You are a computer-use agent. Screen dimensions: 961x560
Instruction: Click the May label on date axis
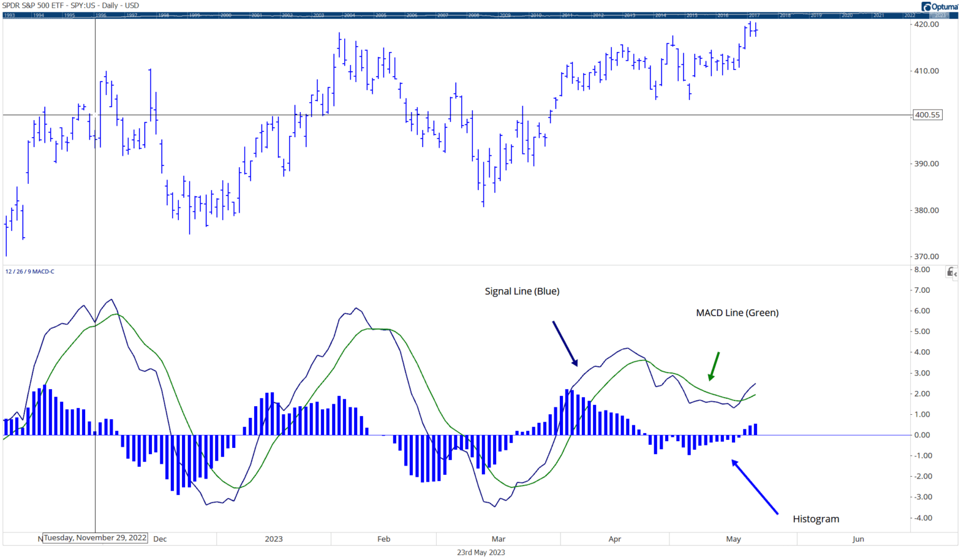pyautogui.click(x=733, y=539)
